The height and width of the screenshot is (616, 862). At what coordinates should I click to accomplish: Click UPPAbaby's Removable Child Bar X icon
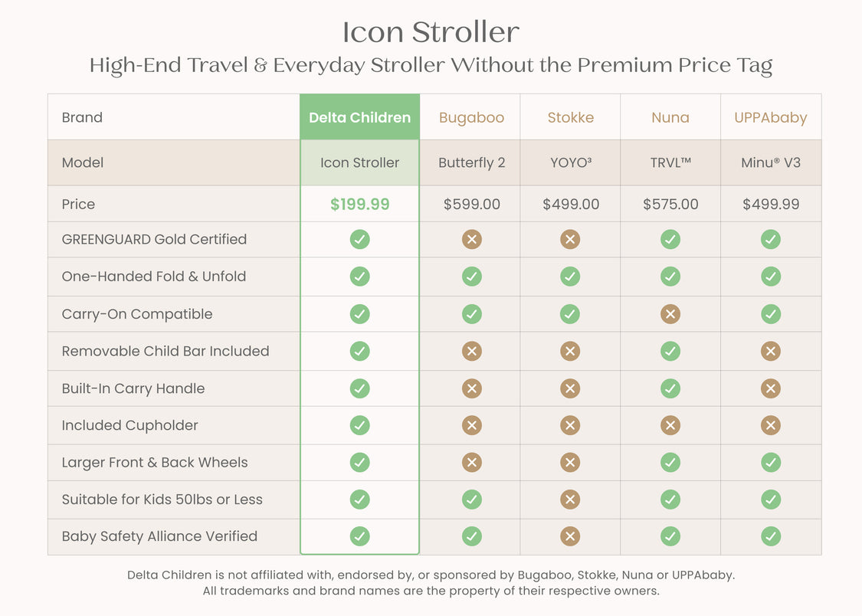click(771, 351)
